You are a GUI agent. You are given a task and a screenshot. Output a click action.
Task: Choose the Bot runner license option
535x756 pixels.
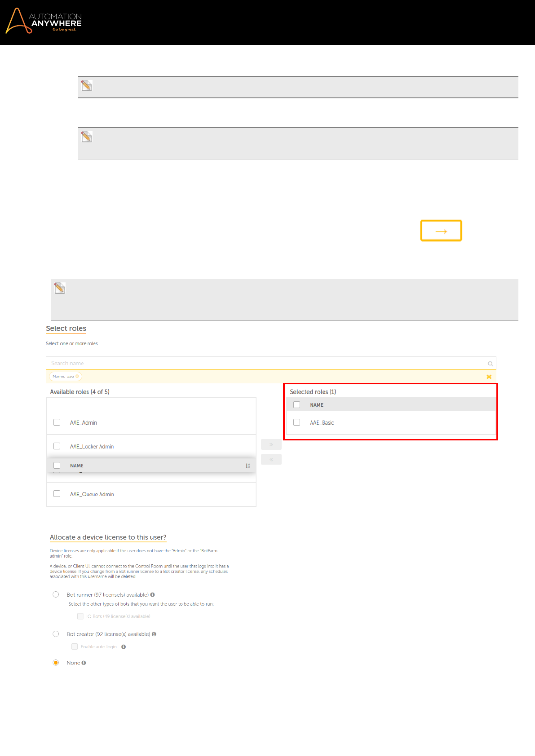point(56,595)
